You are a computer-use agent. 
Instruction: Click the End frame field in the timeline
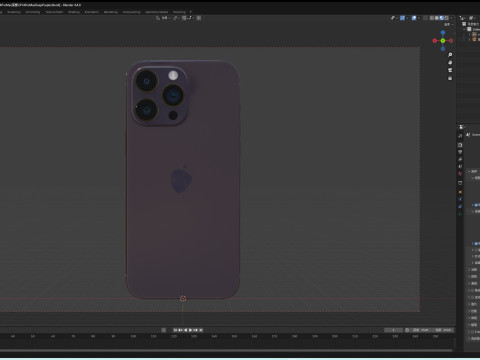pos(443,330)
